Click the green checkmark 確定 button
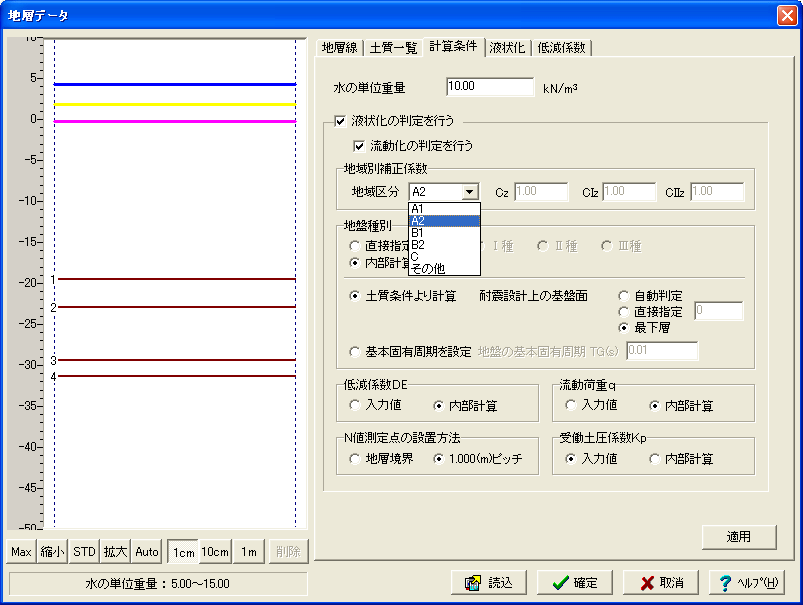803x605 pixels. [x=575, y=582]
